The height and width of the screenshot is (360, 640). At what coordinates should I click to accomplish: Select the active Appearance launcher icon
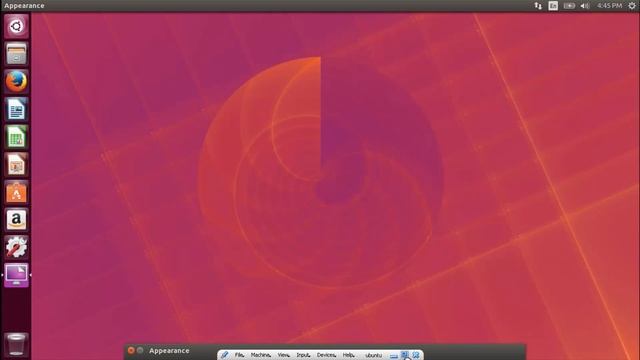coord(16,275)
